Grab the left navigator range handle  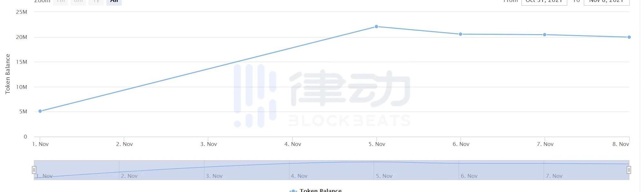click(34, 170)
